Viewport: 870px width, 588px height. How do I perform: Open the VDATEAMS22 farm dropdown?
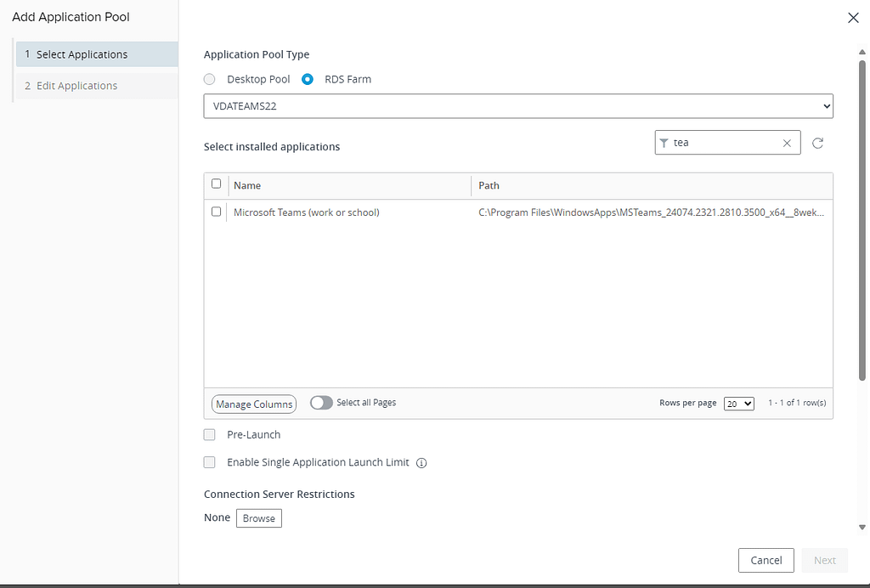pos(518,106)
